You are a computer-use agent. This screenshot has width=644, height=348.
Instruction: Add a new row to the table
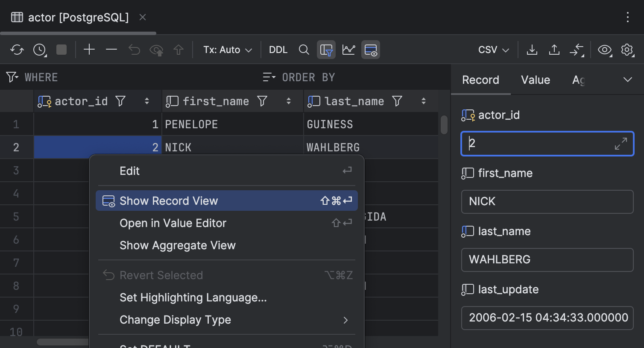click(89, 50)
